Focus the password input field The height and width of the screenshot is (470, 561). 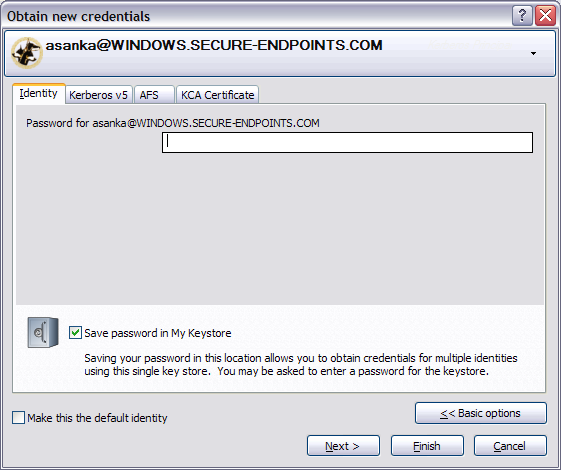(347, 142)
